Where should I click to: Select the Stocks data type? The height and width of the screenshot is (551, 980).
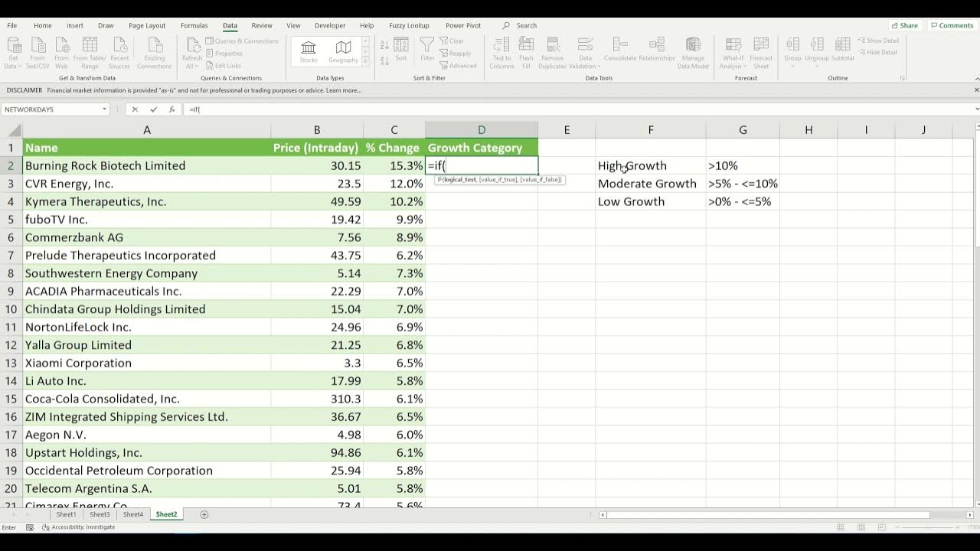pyautogui.click(x=309, y=53)
